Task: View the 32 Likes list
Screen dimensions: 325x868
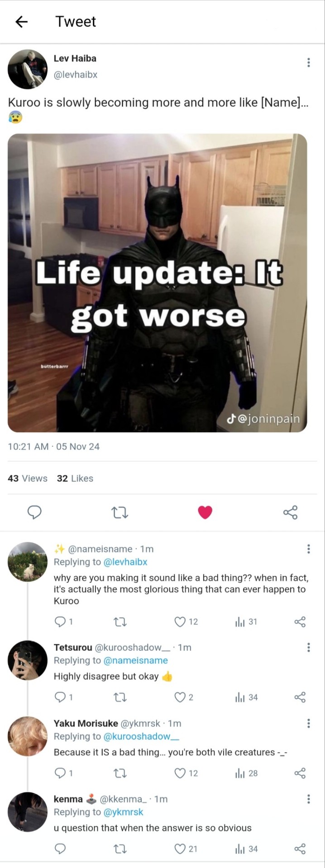Action: (x=75, y=478)
